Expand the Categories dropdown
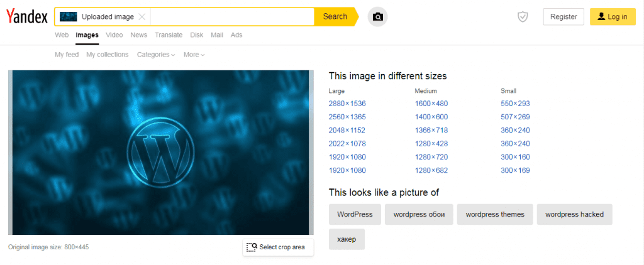The height and width of the screenshot is (265, 644). [x=156, y=55]
